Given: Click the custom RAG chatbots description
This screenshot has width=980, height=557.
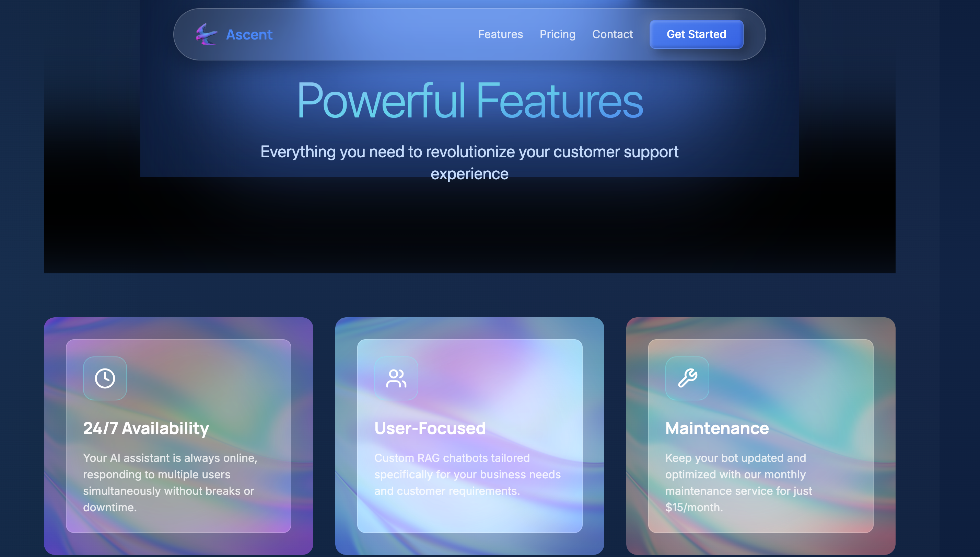Looking at the screenshot, I should click(467, 474).
